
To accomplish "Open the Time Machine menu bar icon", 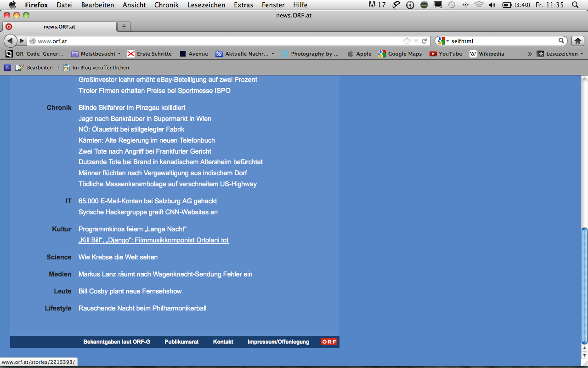I will coord(452,5).
